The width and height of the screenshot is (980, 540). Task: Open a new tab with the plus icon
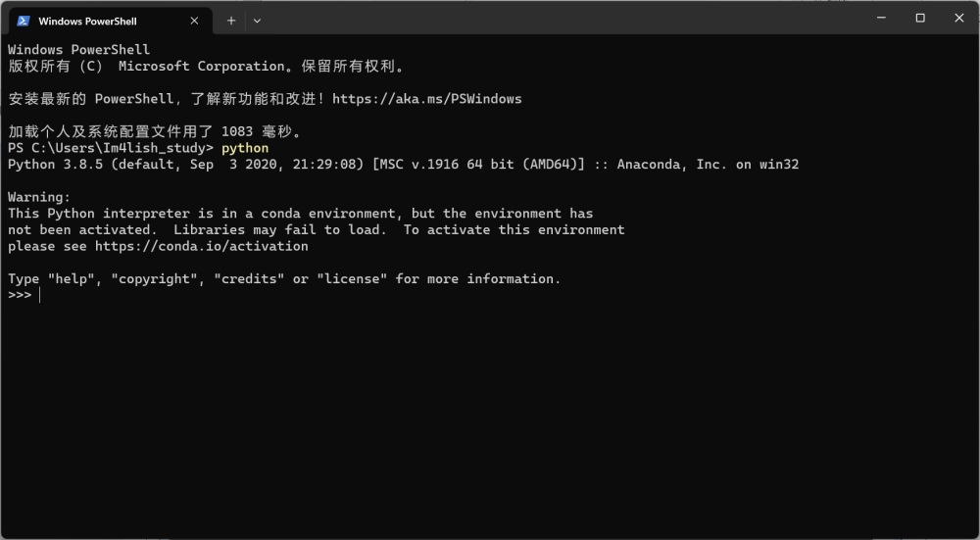click(x=231, y=21)
